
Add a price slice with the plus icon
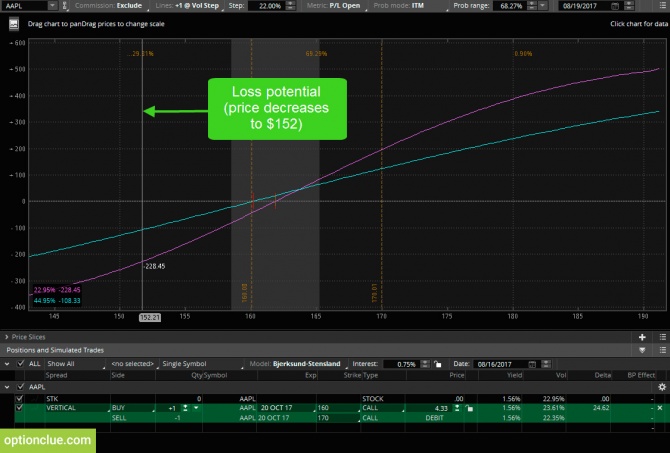click(642, 337)
